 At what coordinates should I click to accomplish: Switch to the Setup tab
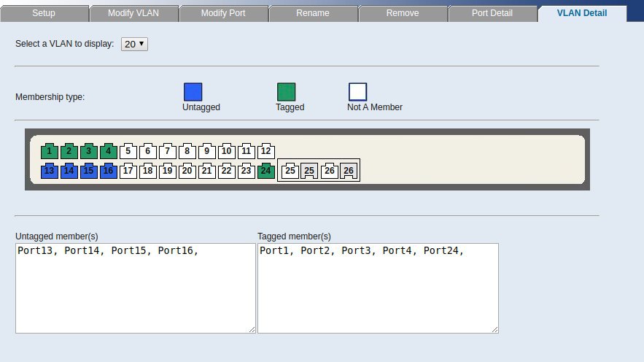pyautogui.click(x=44, y=13)
